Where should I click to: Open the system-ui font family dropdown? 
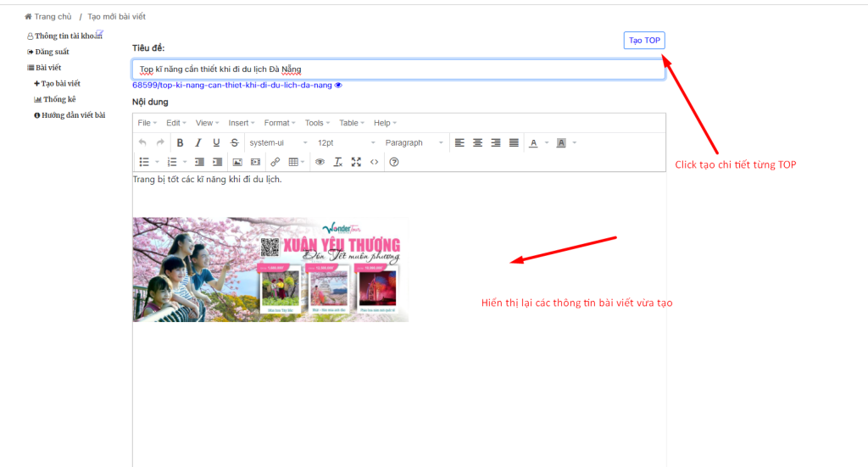(277, 143)
